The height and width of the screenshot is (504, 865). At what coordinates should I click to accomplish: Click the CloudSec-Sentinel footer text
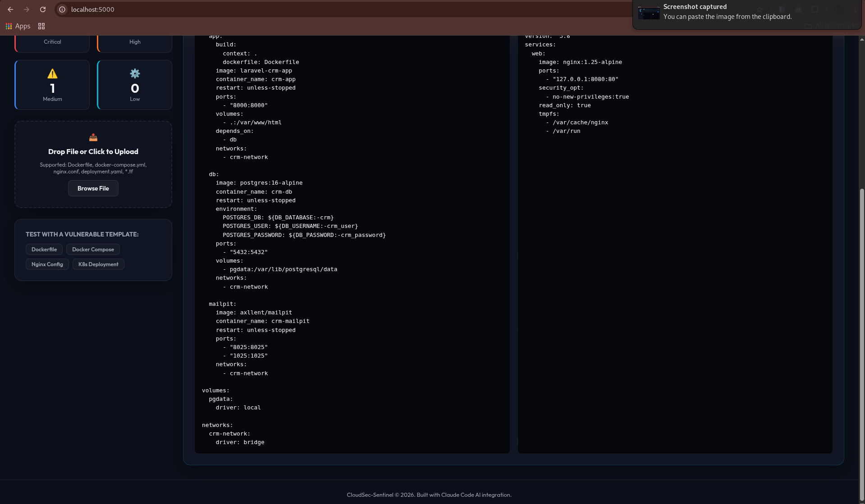click(429, 495)
